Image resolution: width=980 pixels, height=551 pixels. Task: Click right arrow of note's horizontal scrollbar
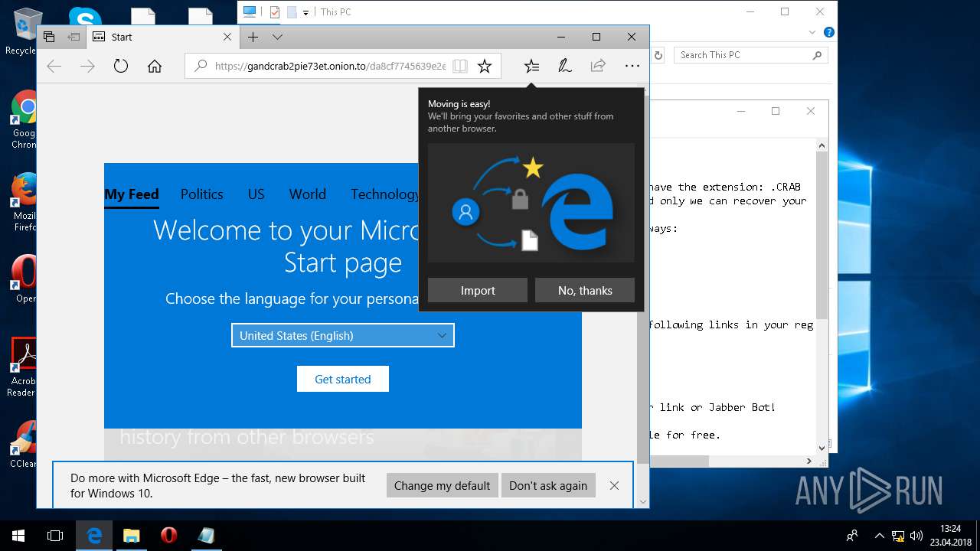[x=809, y=461]
